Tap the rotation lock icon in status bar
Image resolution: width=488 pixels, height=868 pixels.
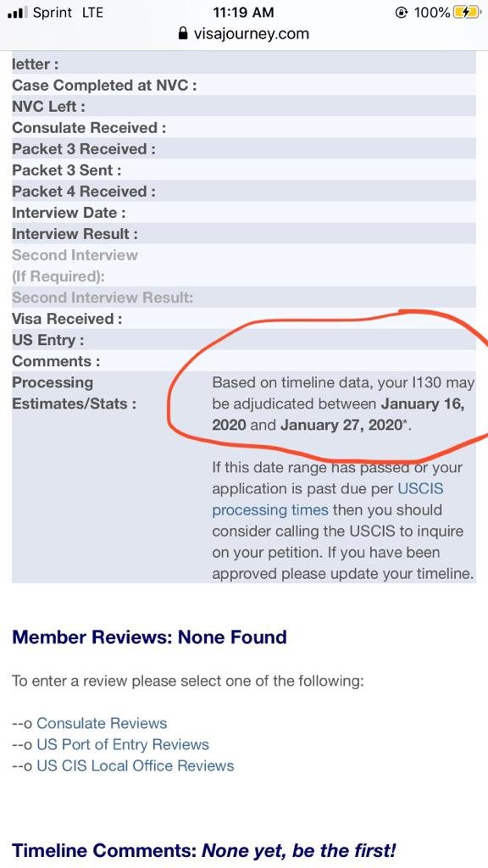[402, 12]
